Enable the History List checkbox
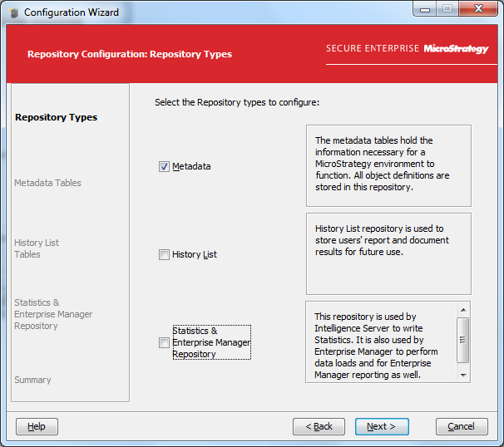This screenshot has width=504, height=447. [164, 254]
